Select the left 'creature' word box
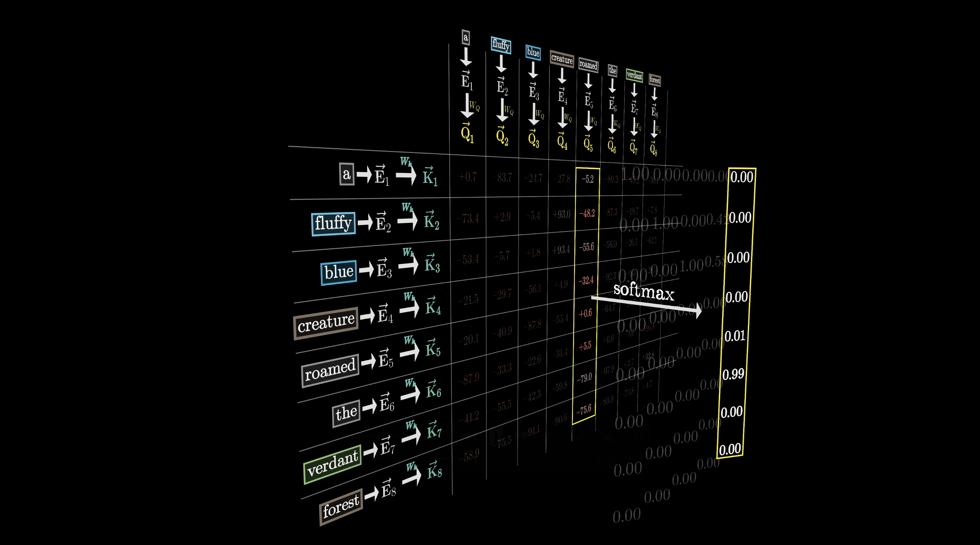 [326, 323]
